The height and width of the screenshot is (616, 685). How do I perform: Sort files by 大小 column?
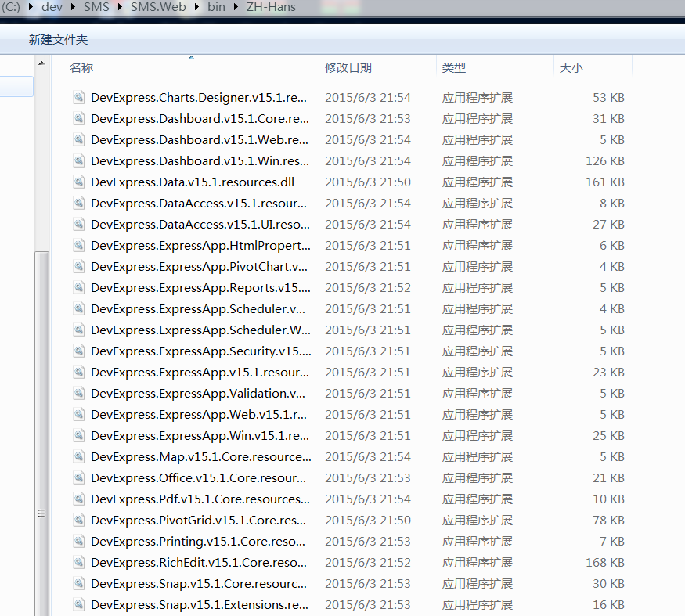571,68
